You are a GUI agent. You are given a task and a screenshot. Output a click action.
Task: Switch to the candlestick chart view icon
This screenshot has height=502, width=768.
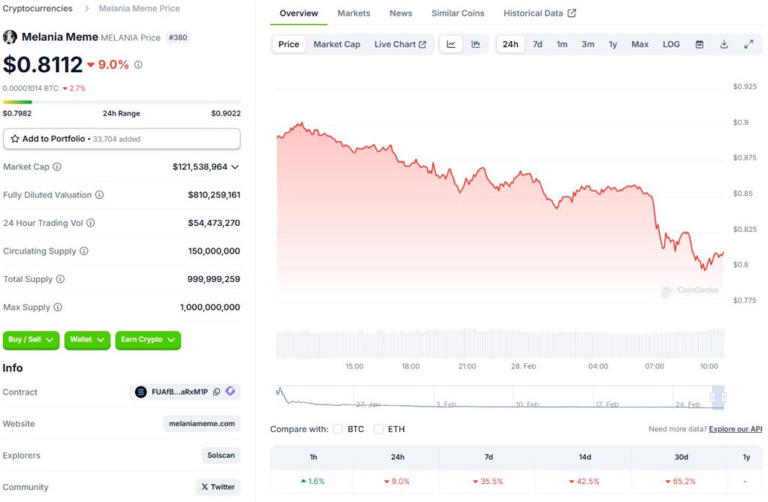pos(476,44)
